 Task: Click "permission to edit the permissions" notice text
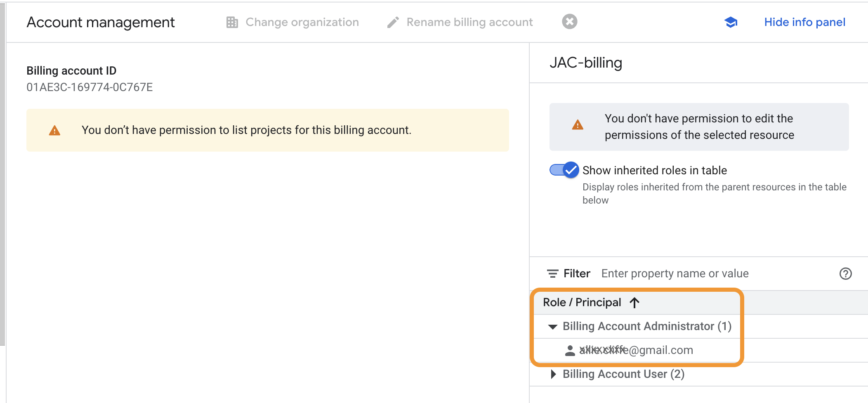tap(699, 127)
